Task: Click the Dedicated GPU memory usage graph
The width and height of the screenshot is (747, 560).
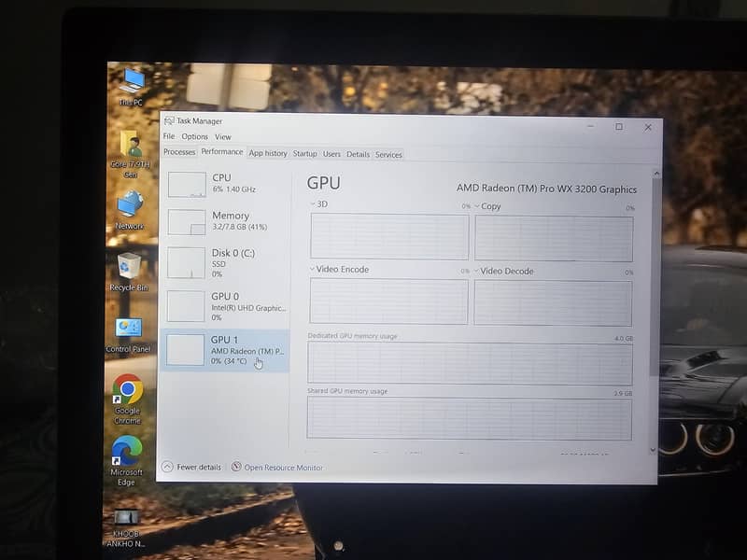Action: click(x=470, y=363)
